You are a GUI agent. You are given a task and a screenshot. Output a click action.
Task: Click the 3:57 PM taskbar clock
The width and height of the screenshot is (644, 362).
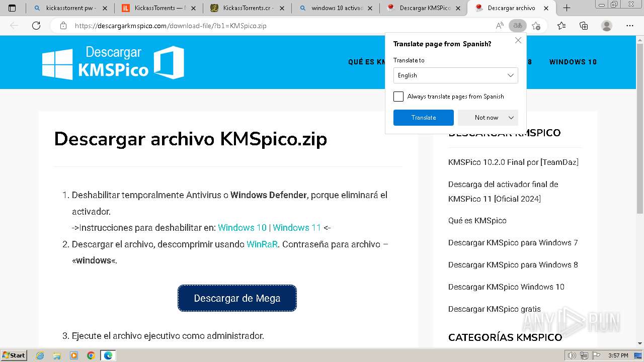coord(618,355)
